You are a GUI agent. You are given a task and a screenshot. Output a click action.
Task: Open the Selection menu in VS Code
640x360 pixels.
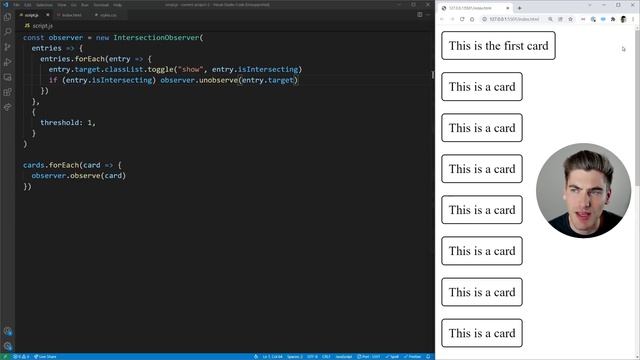coord(44,5)
